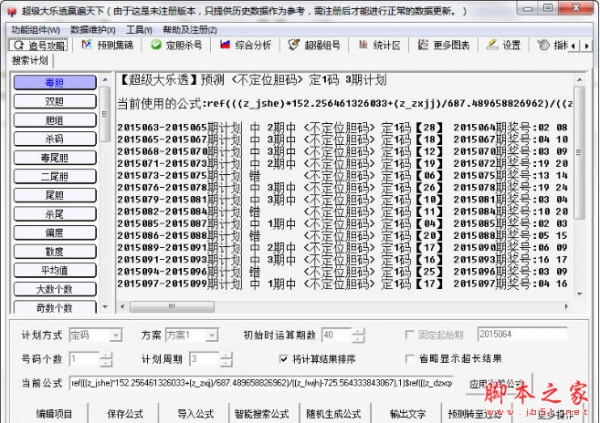Open the 更多图表 toolbar icon
This screenshot has height=423, width=600.
[423, 45]
